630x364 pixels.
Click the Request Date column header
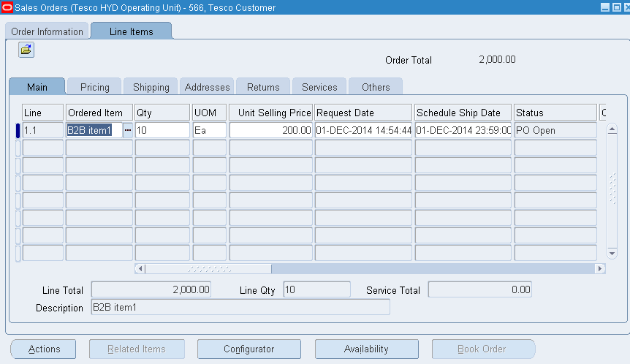pyautogui.click(x=364, y=113)
